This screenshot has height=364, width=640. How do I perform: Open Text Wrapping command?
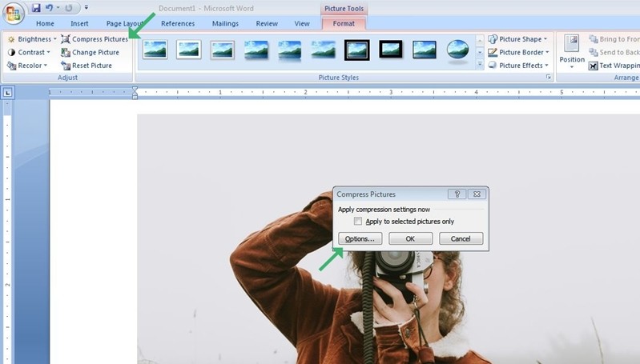click(614, 66)
